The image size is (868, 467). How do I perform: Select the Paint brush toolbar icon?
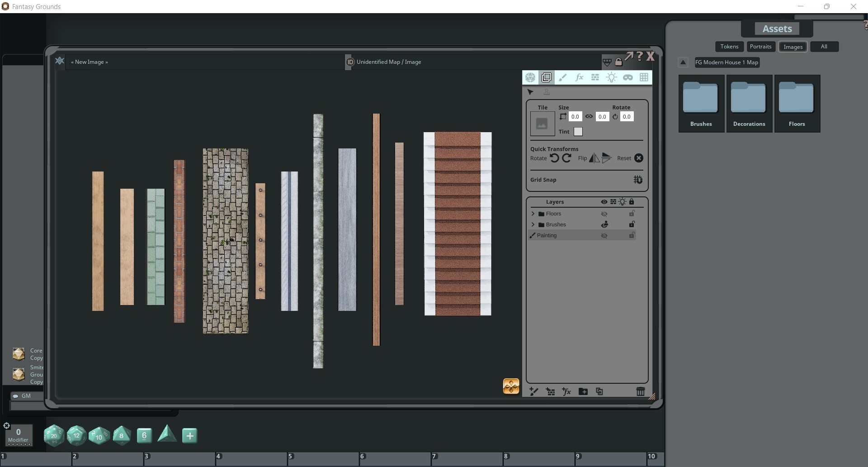pos(563,77)
